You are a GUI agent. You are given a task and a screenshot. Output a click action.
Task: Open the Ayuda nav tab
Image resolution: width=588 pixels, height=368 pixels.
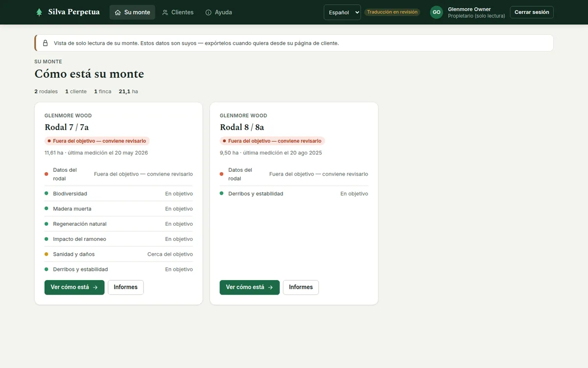tap(219, 12)
